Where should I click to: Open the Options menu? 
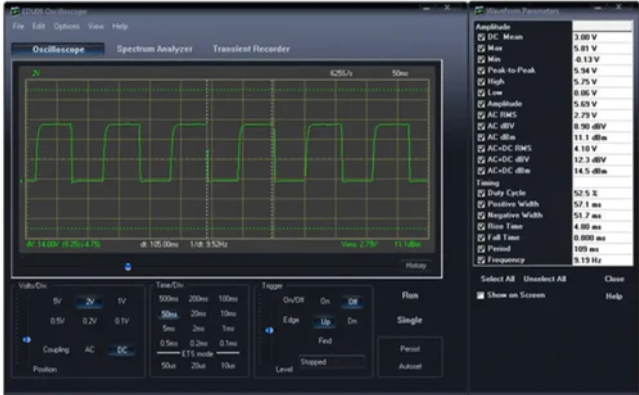pyautogui.click(x=66, y=26)
